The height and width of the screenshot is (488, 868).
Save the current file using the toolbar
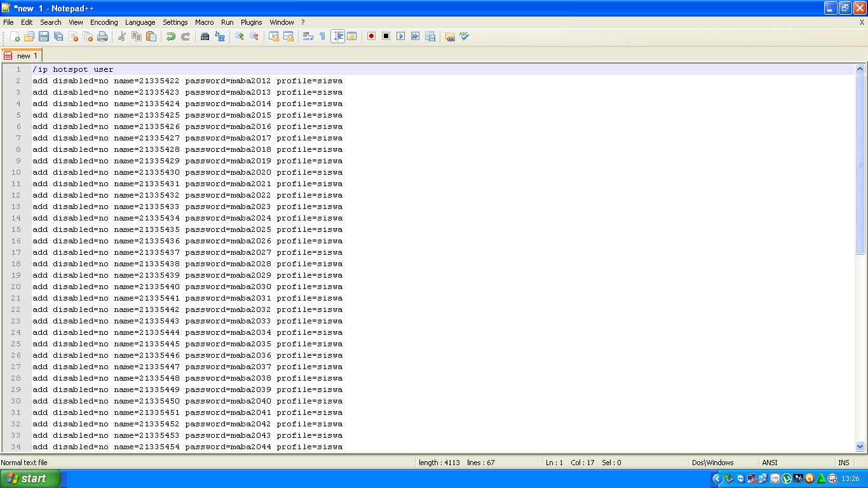tap(44, 37)
